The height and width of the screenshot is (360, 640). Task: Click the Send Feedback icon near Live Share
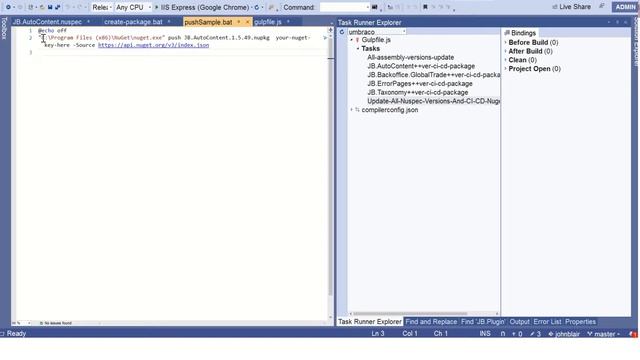[x=602, y=7]
